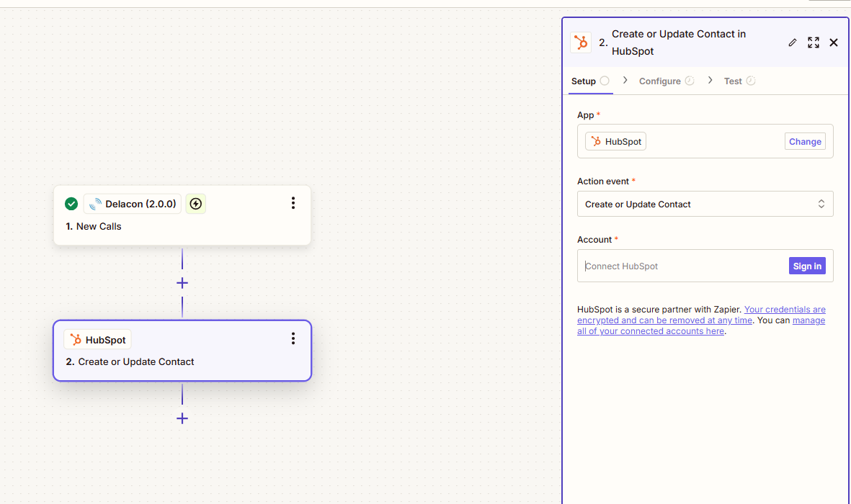
Task: Click the chevron between Configure and Test
Action: [710, 81]
